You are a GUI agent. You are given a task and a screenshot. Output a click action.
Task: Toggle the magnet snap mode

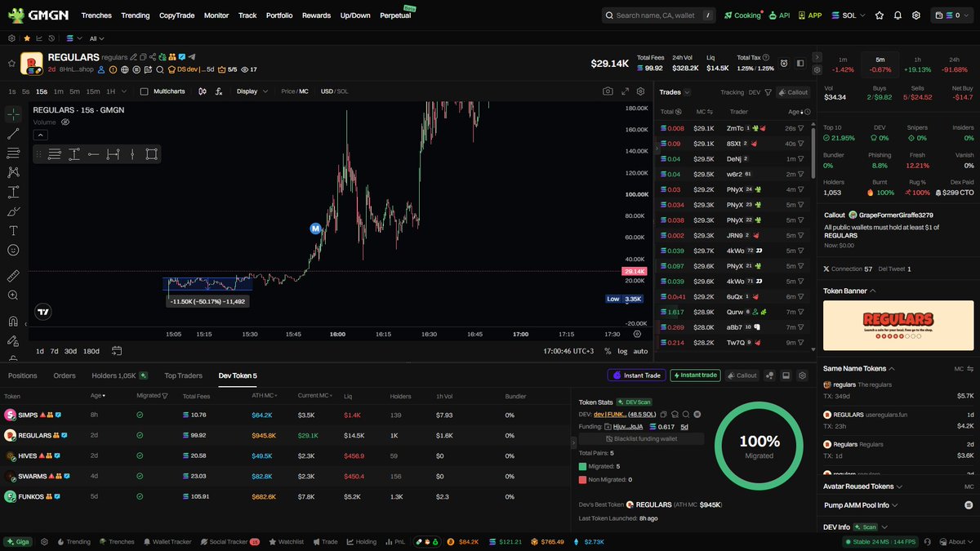point(13,321)
